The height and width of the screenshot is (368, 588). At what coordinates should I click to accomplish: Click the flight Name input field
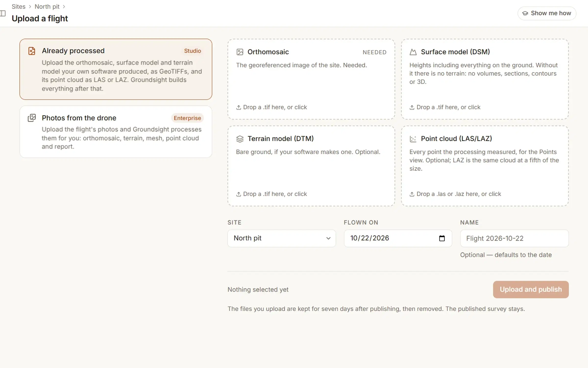514,238
